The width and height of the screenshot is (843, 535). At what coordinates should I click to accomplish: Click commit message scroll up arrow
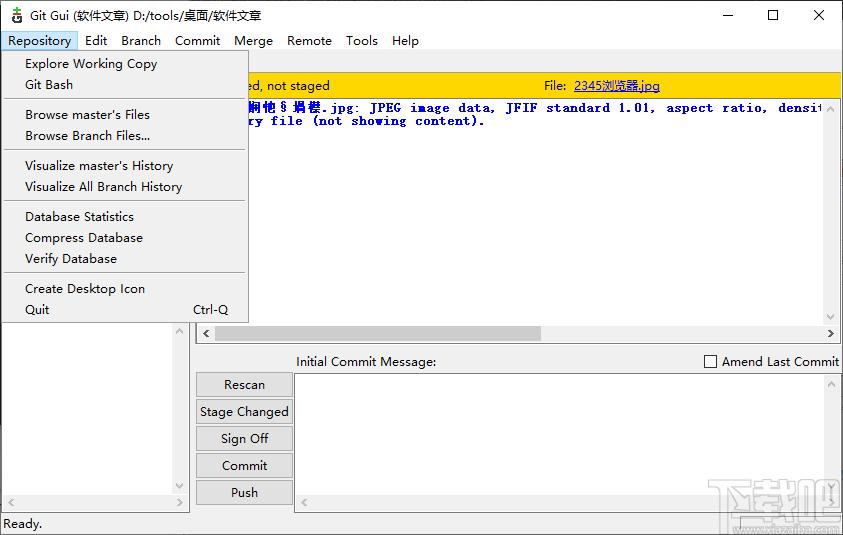pos(831,384)
